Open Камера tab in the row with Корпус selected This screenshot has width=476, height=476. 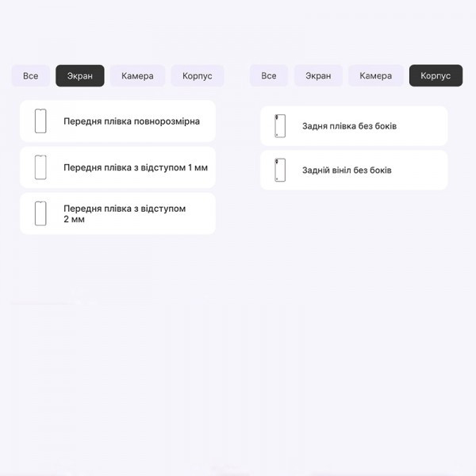(375, 75)
